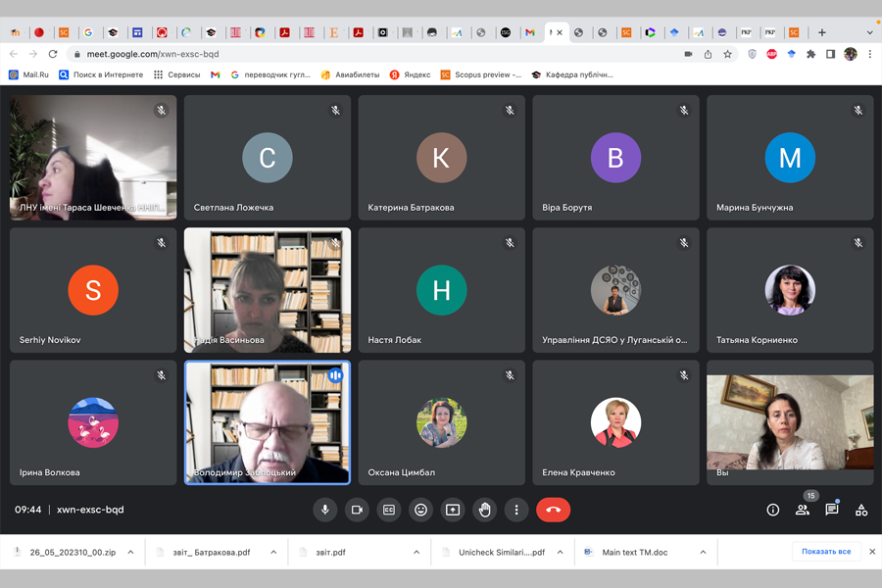Click the browser back arrow

(x=14, y=54)
